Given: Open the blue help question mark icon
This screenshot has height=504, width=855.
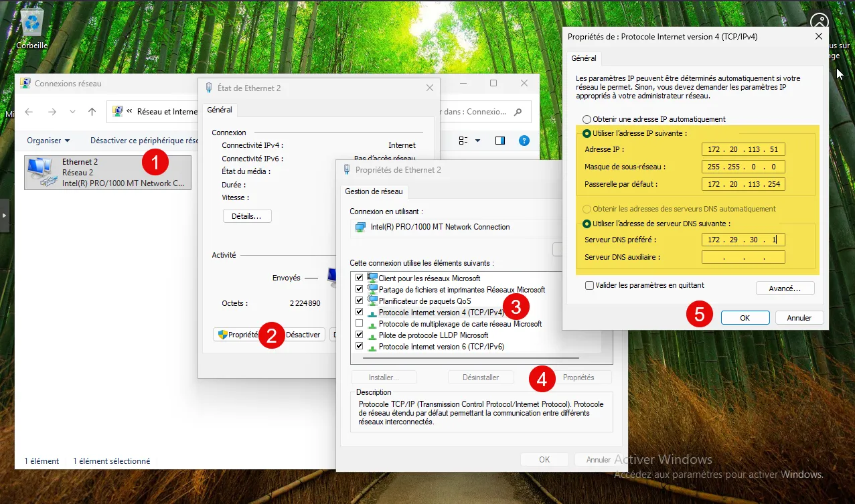Looking at the screenshot, I should click(x=524, y=141).
